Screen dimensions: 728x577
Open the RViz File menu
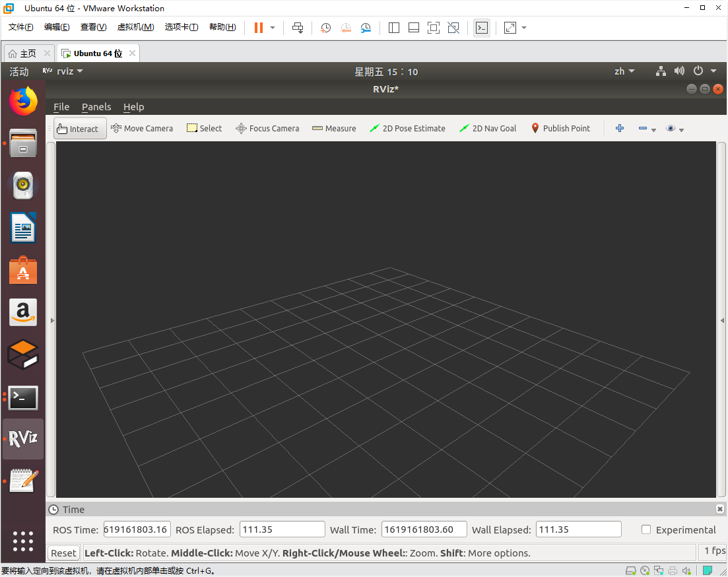point(61,107)
